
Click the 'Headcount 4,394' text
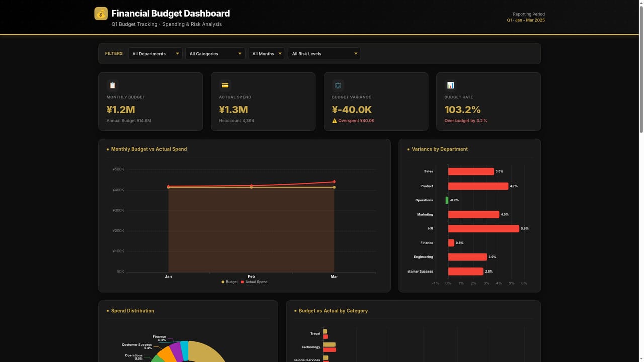[x=236, y=121]
